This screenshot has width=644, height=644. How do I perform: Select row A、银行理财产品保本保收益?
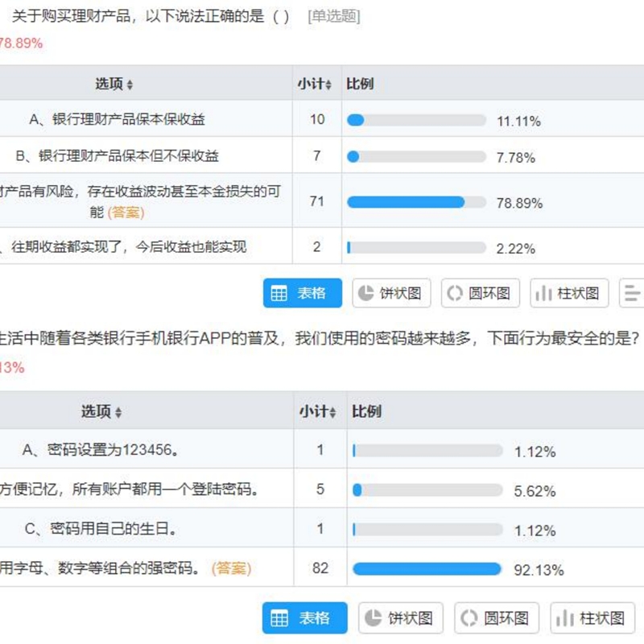[x=118, y=119]
